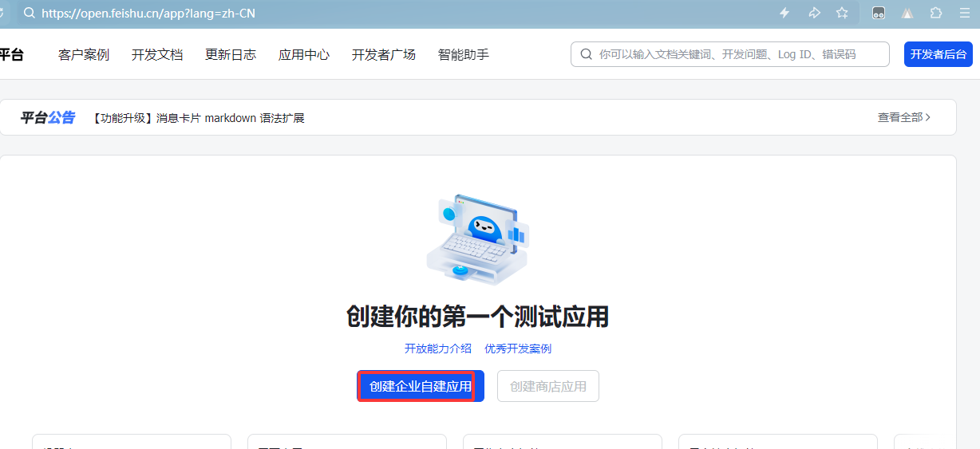Click the gray triangle extension icon
Image resolution: width=980 pixels, height=449 pixels.
[x=907, y=13]
